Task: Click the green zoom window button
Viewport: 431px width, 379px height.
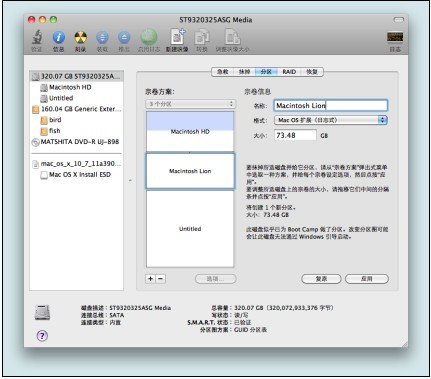Action: (x=53, y=20)
